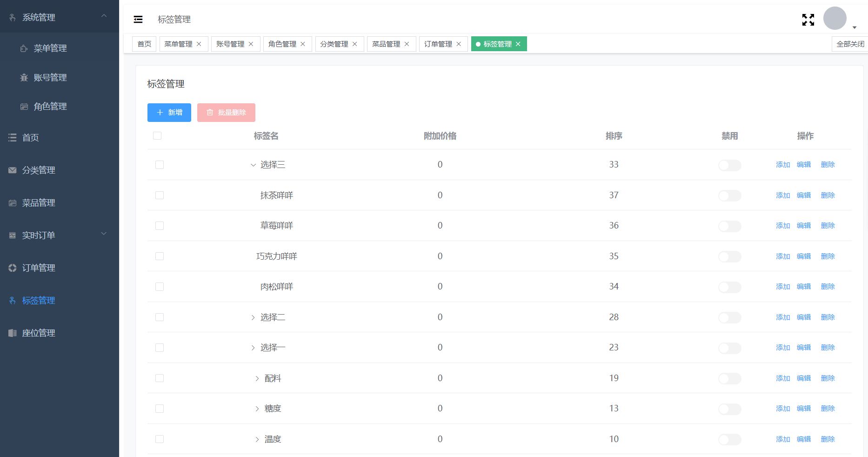
Task: Click 添加 in the 配料 row
Action: (x=783, y=378)
